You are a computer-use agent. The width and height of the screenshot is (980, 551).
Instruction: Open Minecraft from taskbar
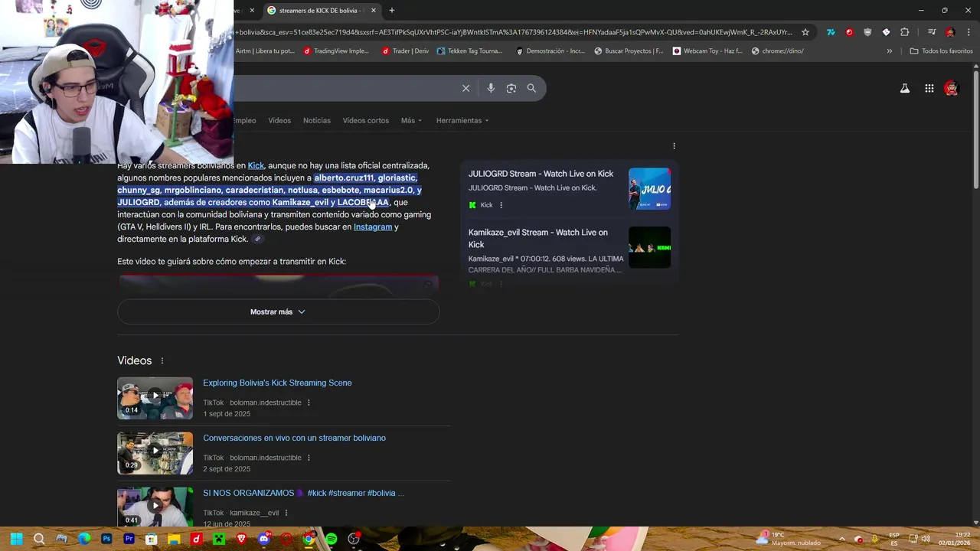coord(219,539)
